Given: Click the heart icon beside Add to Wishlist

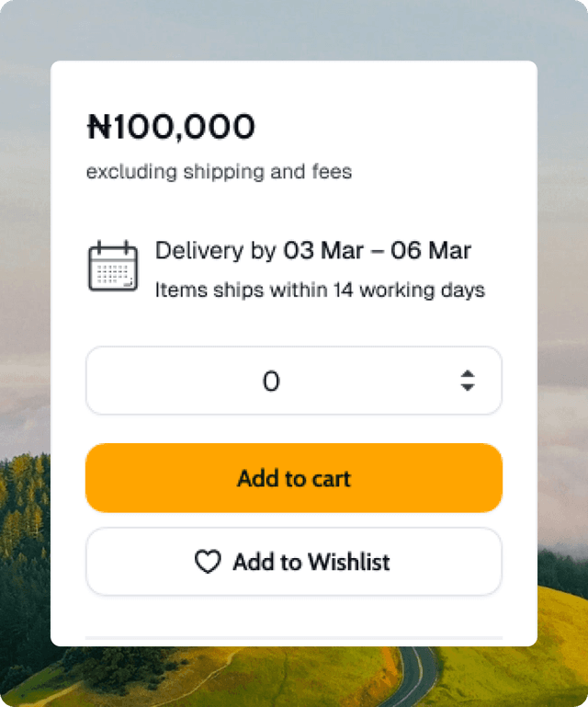Looking at the screenshot, I should pyautogui.click(x=208, y=562).
